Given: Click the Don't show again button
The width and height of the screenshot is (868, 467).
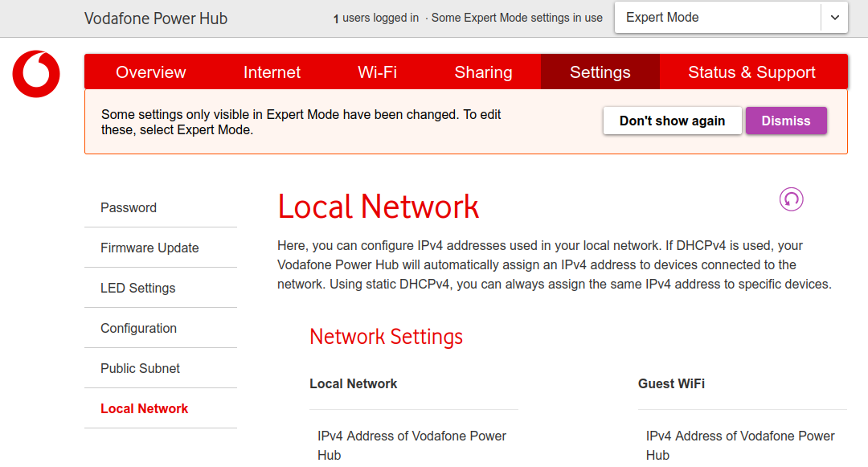Looking at the screenshot, I should (x=672, y=121).
